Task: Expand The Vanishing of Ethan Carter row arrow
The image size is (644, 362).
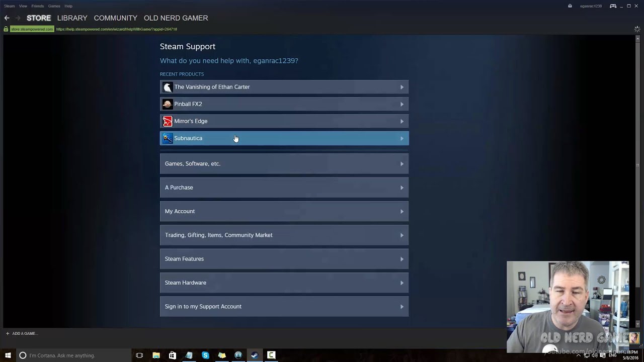Action: (402, 87)
